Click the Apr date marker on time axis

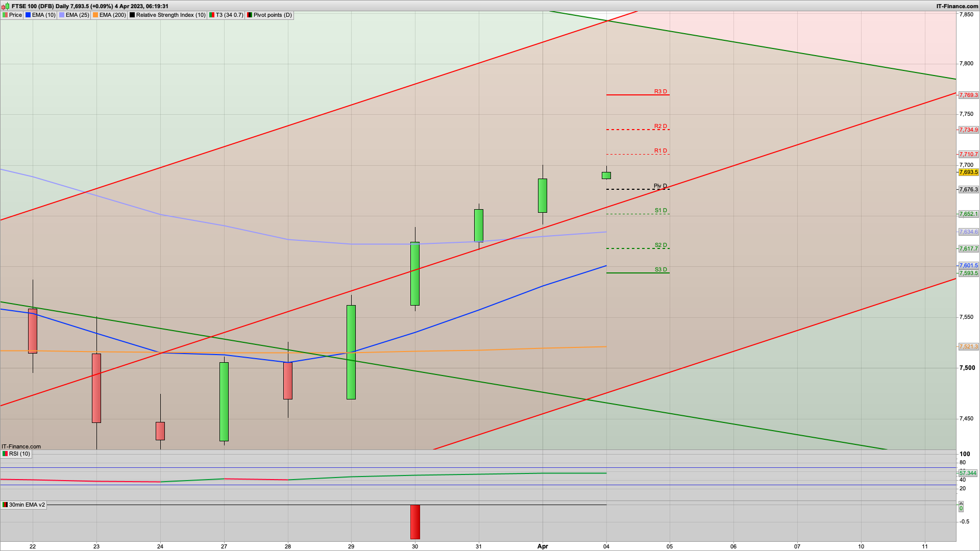tap(543, 546)
